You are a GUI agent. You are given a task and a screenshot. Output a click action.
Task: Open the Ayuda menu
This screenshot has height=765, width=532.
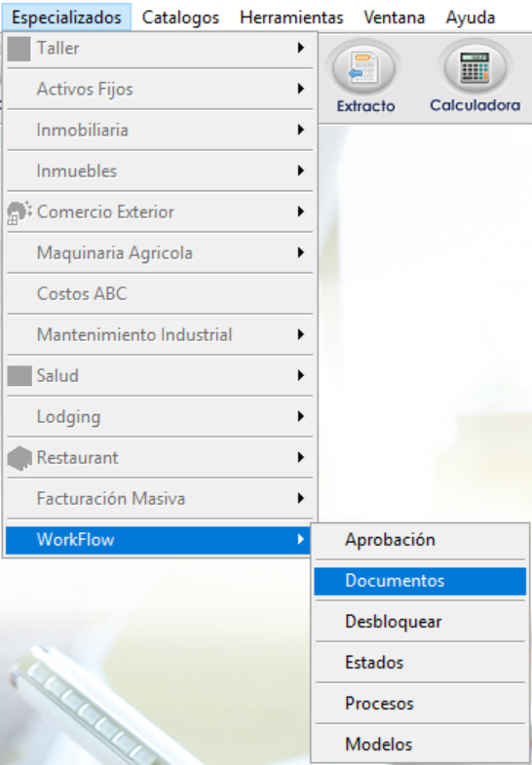tap(471, 18)
